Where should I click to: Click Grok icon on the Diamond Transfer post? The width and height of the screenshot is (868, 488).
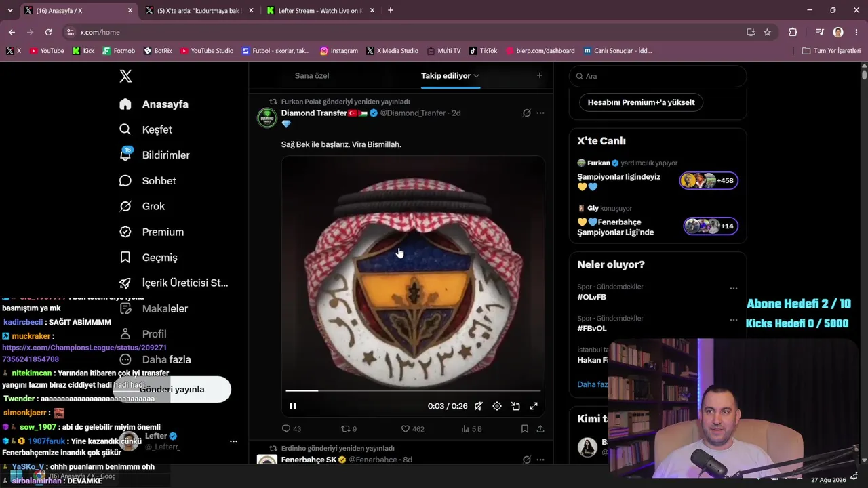(x=526, y=113)
